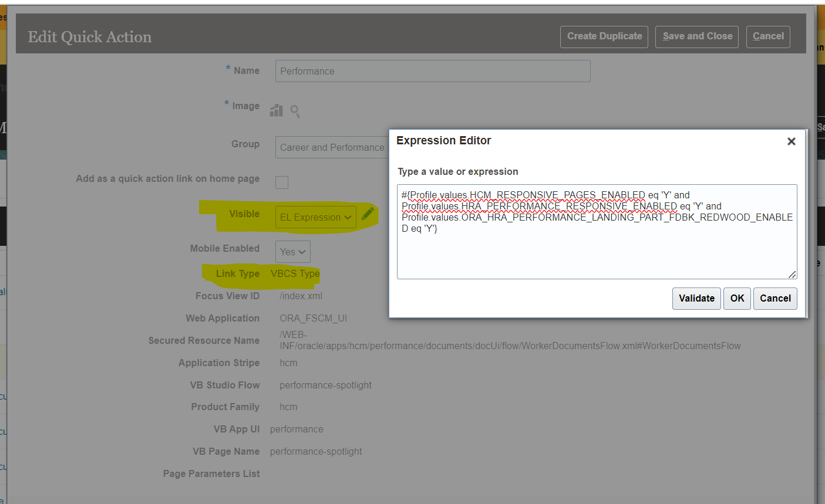Image resolution: width=825 pixels, height=504 pixels.
Task: Confirm the expression with OK
Action: coord(737,298)
